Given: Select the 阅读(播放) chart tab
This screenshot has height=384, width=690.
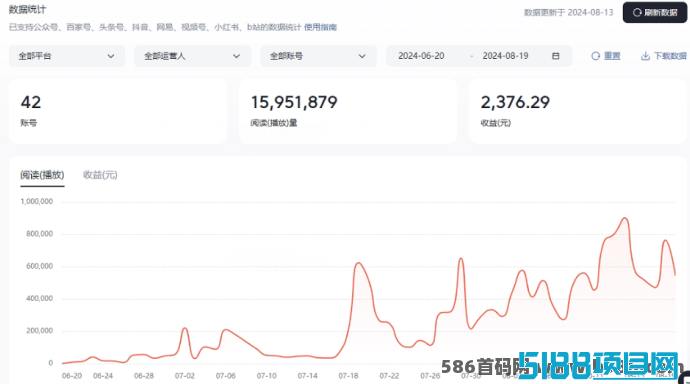Looking at the screenshot, I should pyautogui.click(x=42, y=175).
